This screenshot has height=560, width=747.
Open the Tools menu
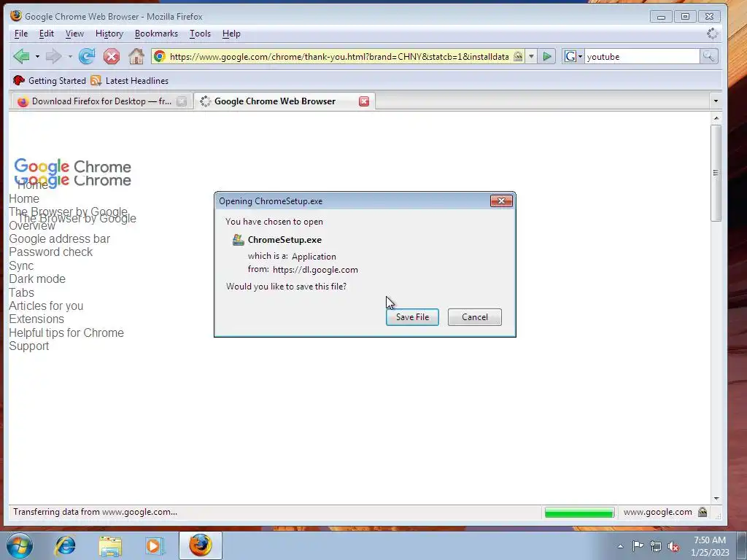[200, 34]
